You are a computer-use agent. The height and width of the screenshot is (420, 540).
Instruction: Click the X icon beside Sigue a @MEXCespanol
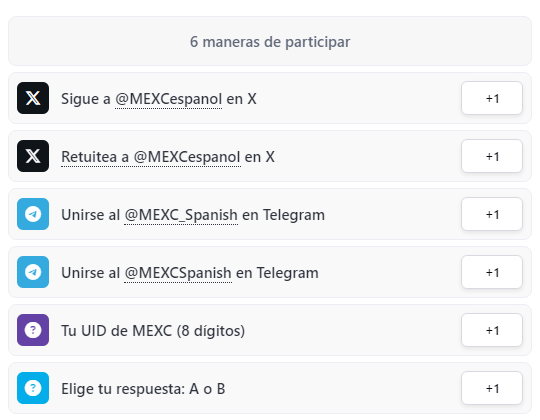click(33, 98)
